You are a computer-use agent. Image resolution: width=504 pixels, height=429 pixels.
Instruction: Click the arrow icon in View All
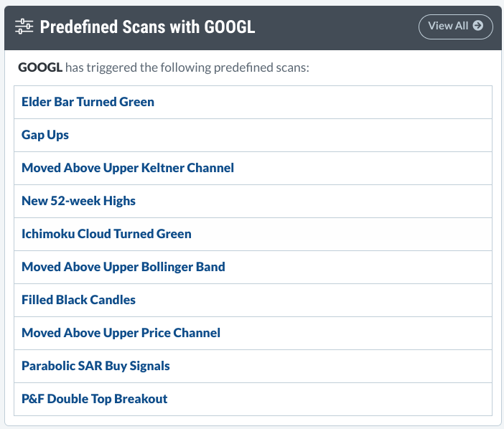tap(478, 25)
